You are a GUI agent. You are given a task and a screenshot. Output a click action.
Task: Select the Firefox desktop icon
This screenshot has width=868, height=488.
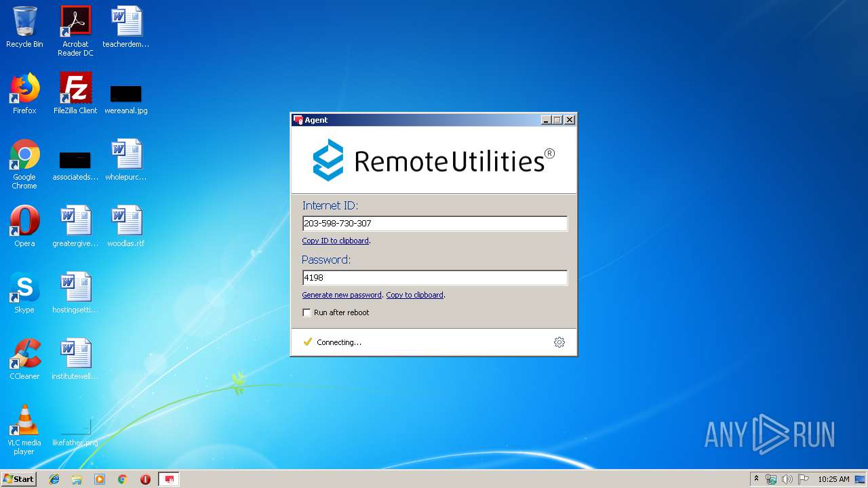[x=24, y=94]
